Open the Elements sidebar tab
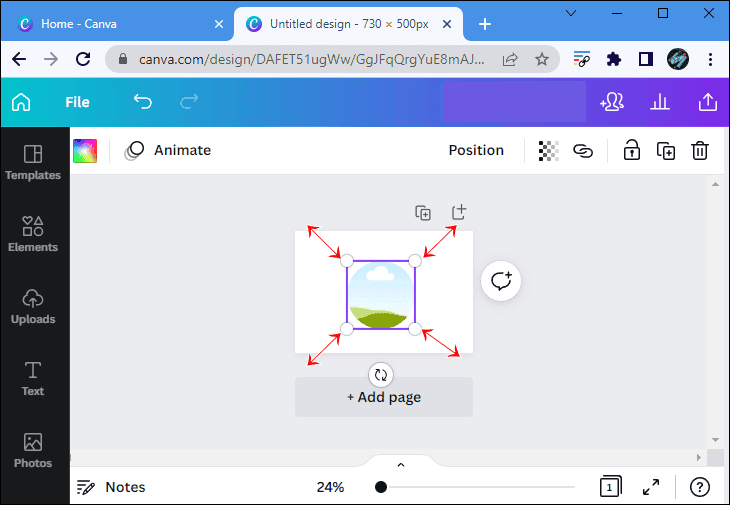The image size is (730, 505). [33, 234]
